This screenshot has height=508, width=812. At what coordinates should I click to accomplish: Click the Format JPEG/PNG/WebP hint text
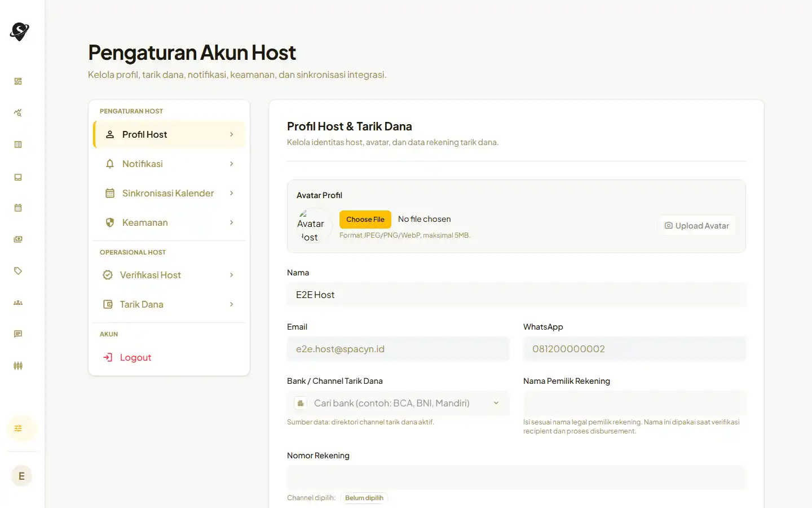(x=405, y=235)
